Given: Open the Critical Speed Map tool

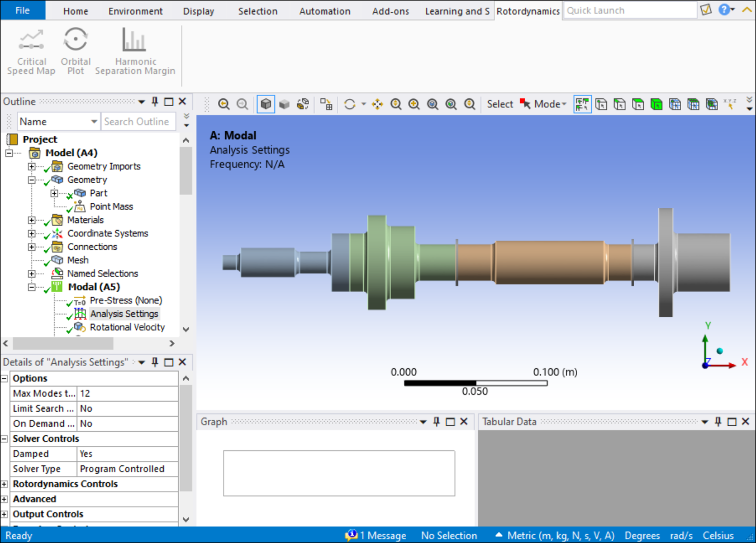Looking at the screenshot, I should (31, 50).
